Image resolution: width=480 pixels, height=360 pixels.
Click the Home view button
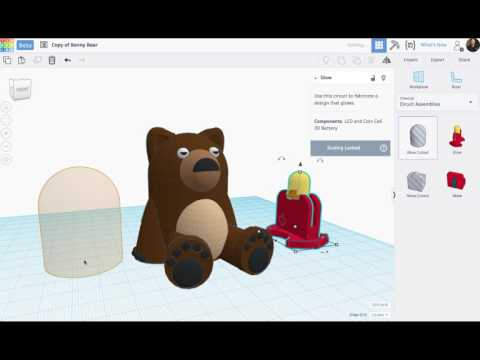click(x=6, y=107)
